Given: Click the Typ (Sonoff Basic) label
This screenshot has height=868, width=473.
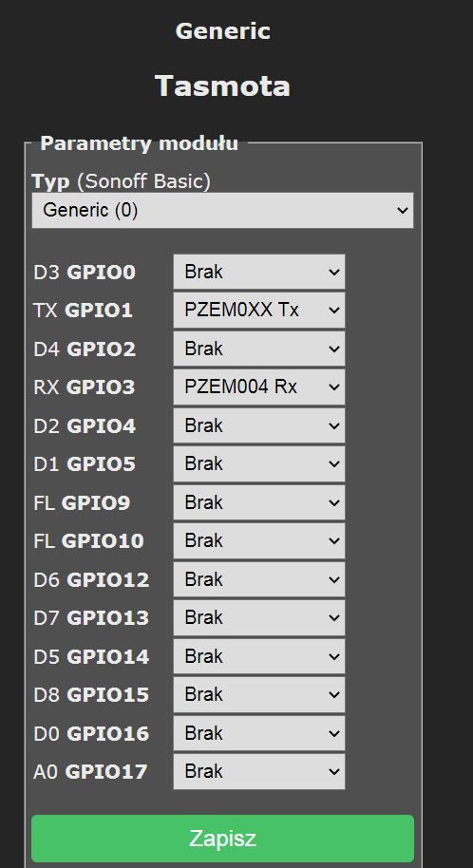Looking at the screenshot, I should coord(122,181).
